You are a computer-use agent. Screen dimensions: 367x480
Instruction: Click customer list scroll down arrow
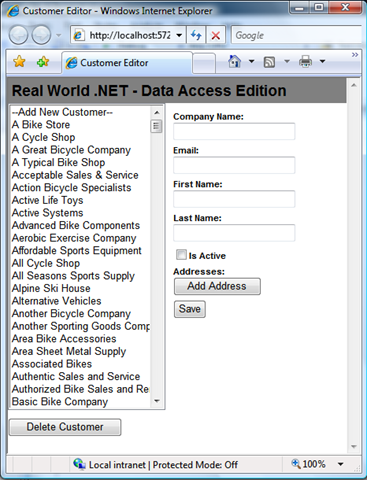(156, 401)
